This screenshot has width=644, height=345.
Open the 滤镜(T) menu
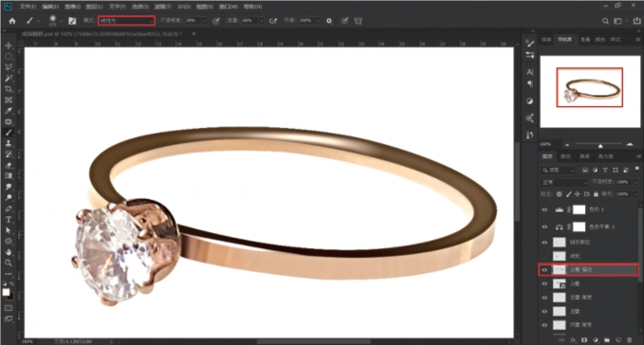click(x=163, y=7)
